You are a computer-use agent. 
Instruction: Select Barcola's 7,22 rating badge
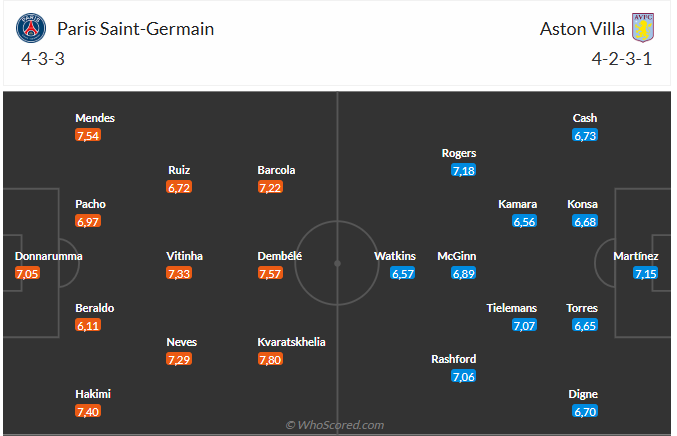271,187
